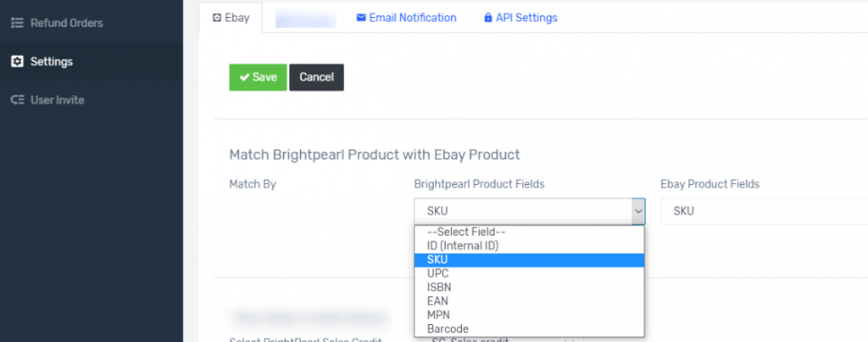Select the highlighted SKU option
Viewport: 868px width, 342px height.
(529, 260)
